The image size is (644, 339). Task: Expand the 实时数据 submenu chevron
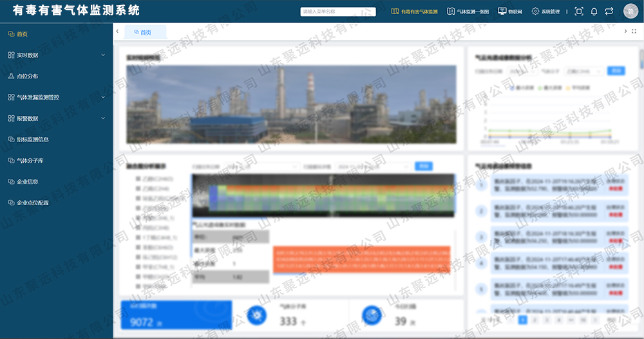(103, 55)
